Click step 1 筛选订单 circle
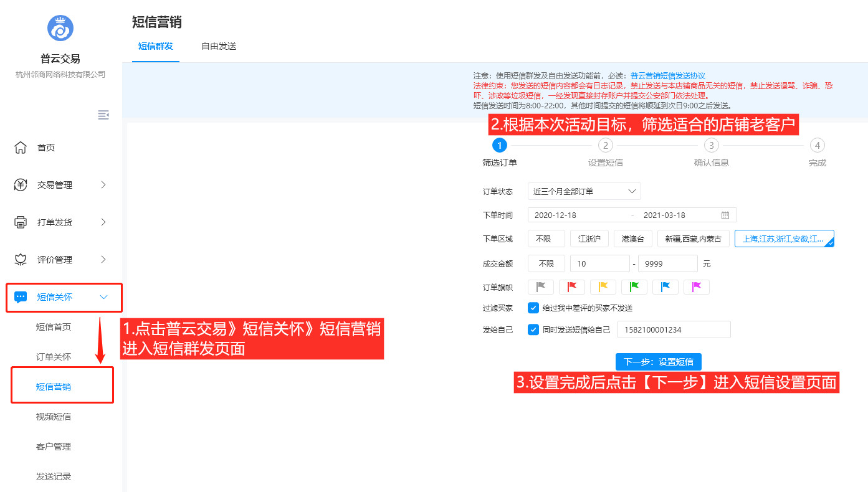This screenshot has height=492, width=868. (499, 145)
